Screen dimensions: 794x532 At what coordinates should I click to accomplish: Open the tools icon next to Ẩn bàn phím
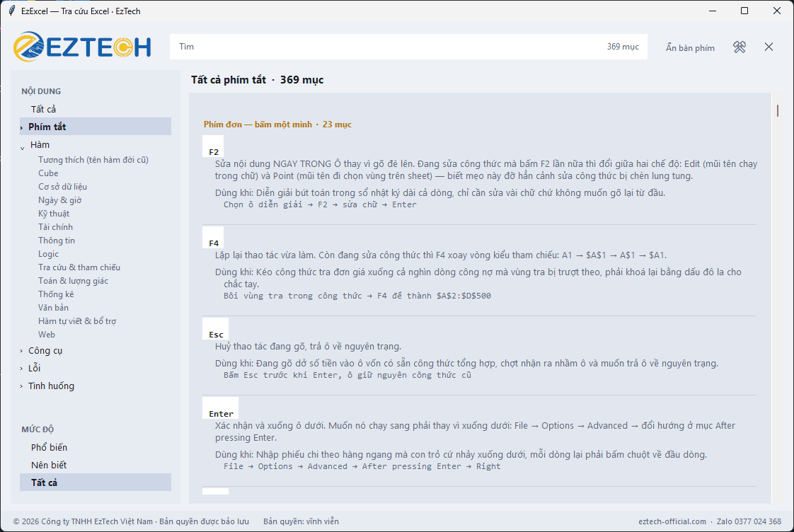pyautogui.click(x=740, y=47)
